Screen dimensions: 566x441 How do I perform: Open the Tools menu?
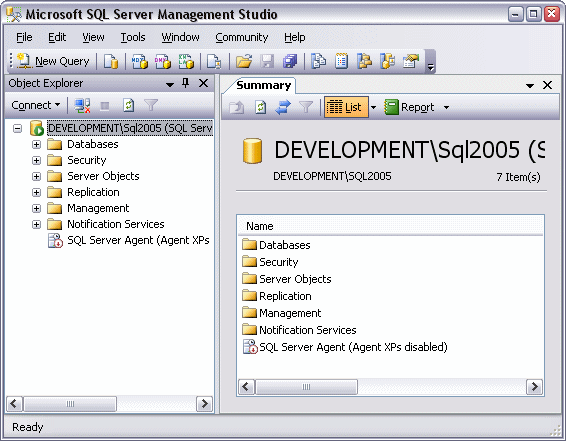pos(133,37)
